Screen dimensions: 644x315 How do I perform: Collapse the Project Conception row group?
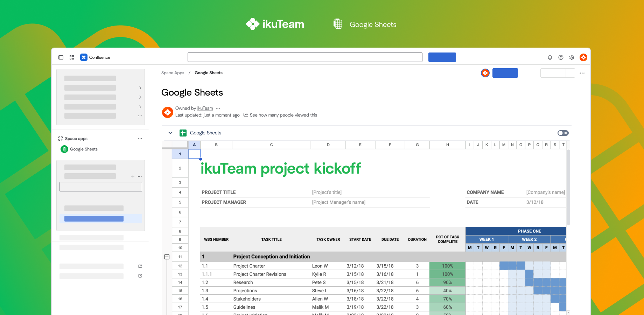[167, 257]
